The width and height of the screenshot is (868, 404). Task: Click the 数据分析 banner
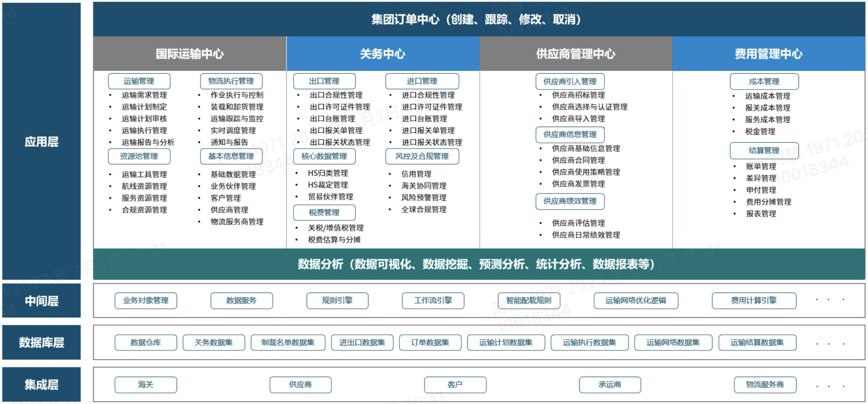click(479, 264)
